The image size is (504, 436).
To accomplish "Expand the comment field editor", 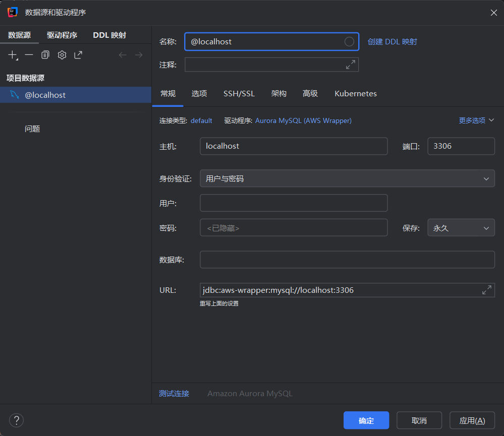I will pyautogui.click(x=350, y=65).
